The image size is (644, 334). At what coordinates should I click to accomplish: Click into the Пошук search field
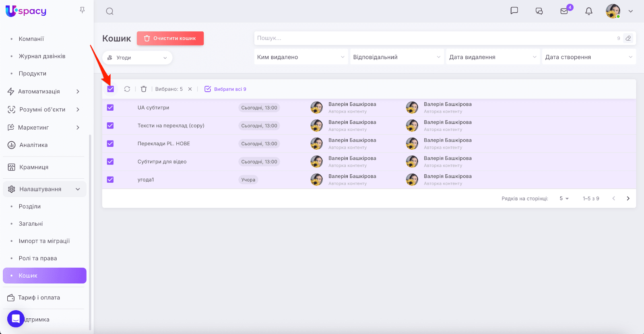[435, 38]
